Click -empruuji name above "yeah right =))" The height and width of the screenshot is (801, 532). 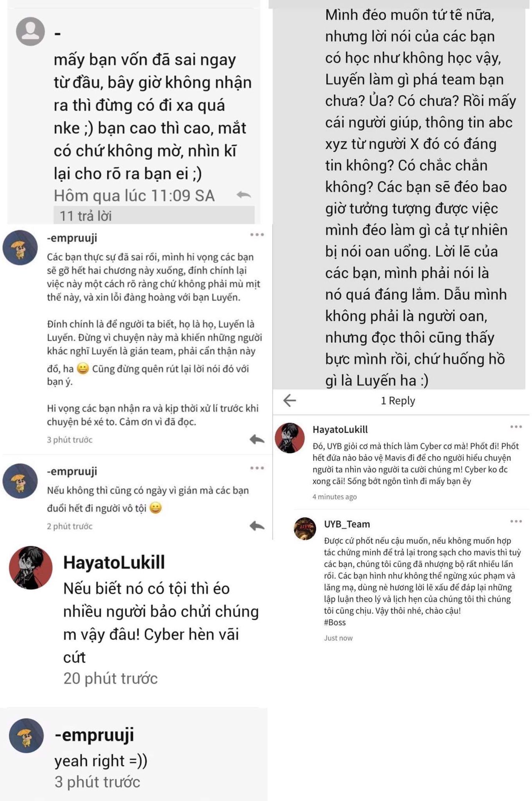click(94, 735)
